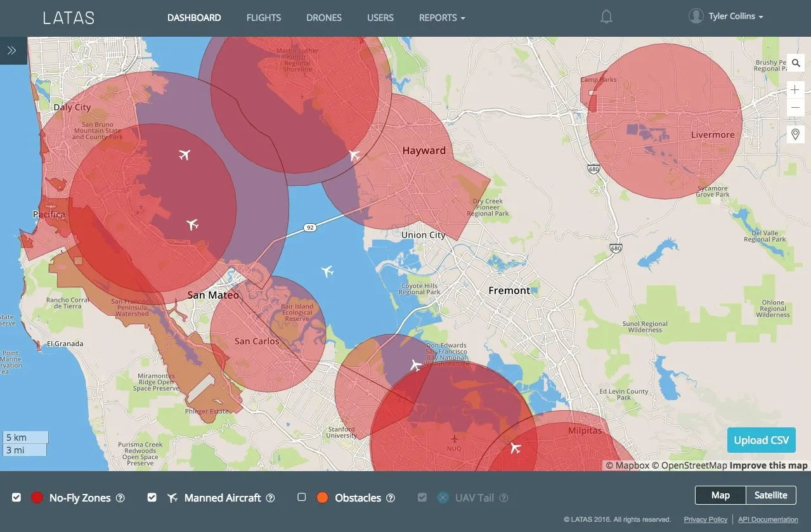Viewport: 811px width, 532px height.
Task: Zoom out with the minus button
Action: pyautogui.click(x=795, y=108)
